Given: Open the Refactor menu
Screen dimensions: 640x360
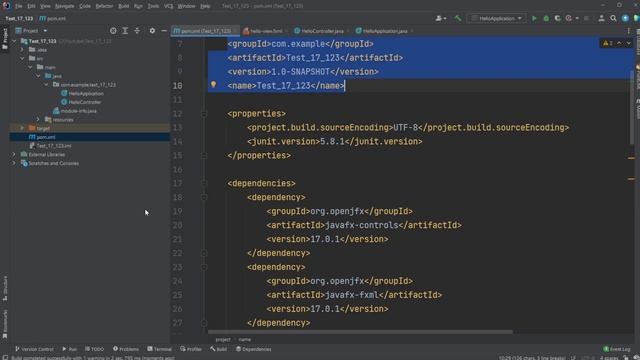Looking at the screenshot, I should pos(104,6).
